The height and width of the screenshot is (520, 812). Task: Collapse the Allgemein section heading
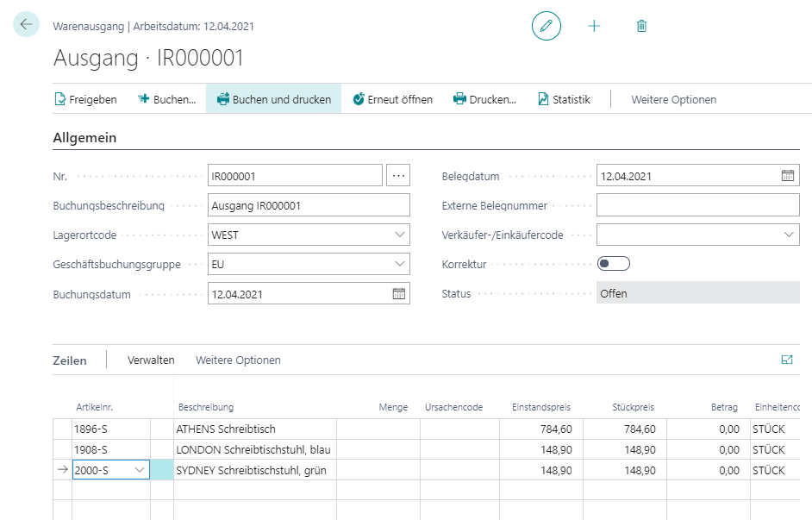(84, 138)
